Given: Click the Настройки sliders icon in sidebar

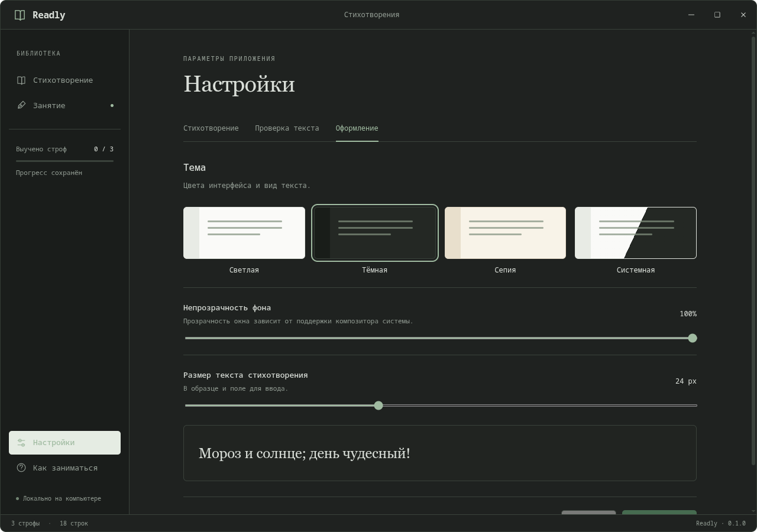Looking at the screenshot, I should (x=21, y=443).
